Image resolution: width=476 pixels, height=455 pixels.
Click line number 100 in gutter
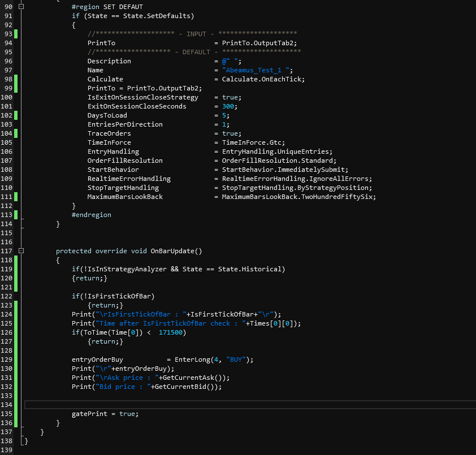[x=7, y=97]
